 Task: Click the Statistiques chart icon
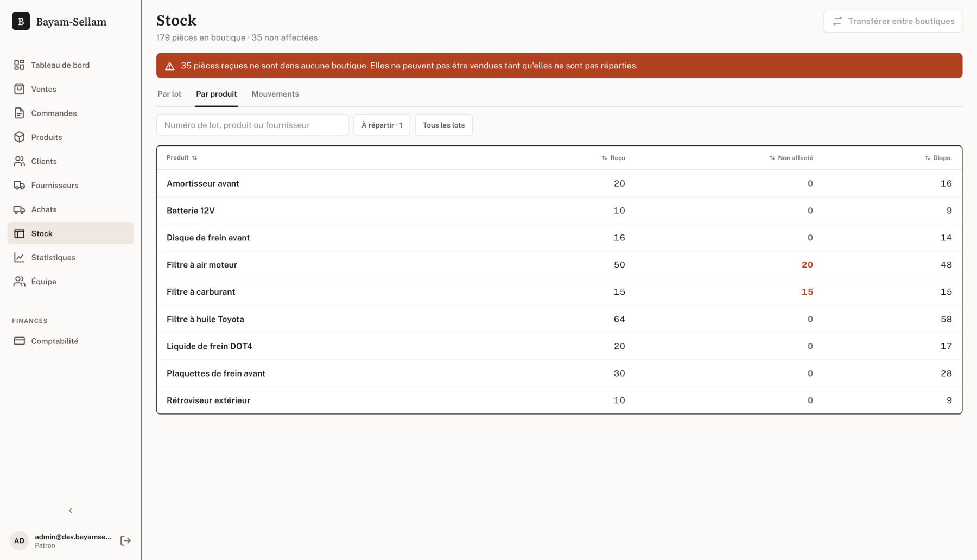(20, 257)
